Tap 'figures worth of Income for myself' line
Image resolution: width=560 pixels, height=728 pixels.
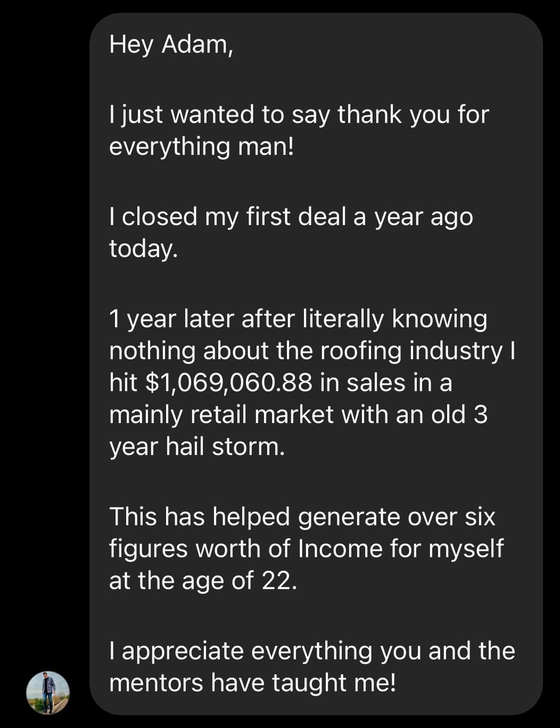pos(306,549)
